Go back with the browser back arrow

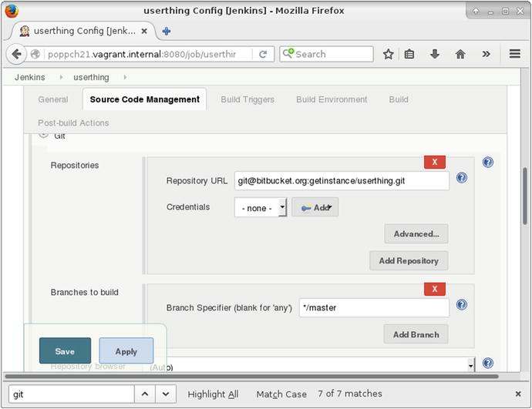(x=16, y=54)
